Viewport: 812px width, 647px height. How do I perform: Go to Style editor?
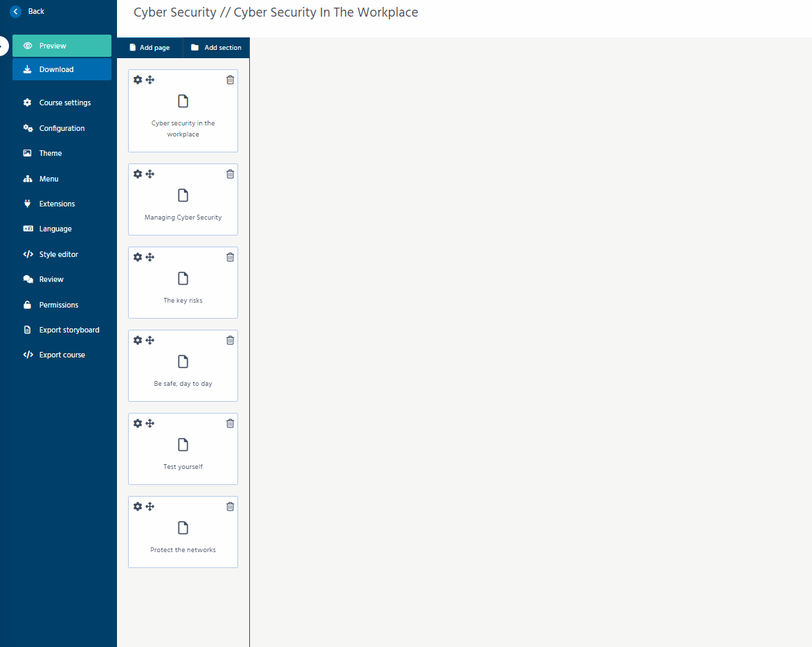(58, 254)
